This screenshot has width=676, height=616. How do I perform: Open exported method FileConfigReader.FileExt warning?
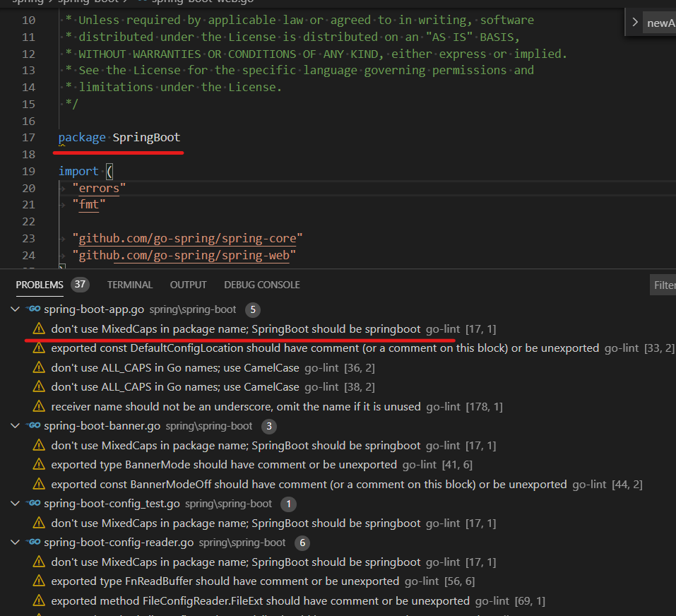click(x=261, y=601)
